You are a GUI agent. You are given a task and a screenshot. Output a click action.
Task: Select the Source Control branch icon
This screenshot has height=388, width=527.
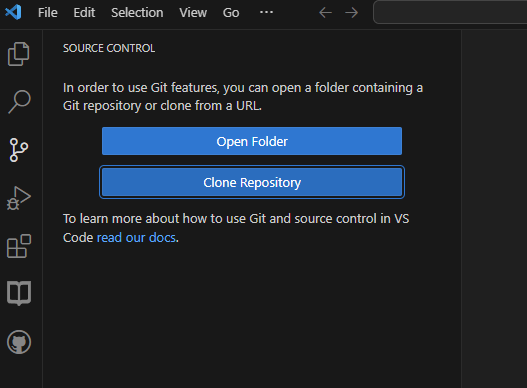click(x=19, y=150)
